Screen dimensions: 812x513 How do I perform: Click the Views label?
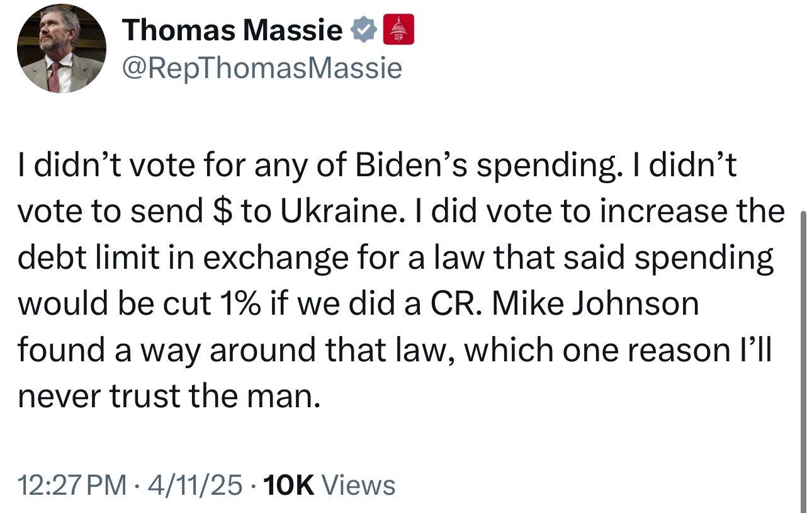pos(358,485)
